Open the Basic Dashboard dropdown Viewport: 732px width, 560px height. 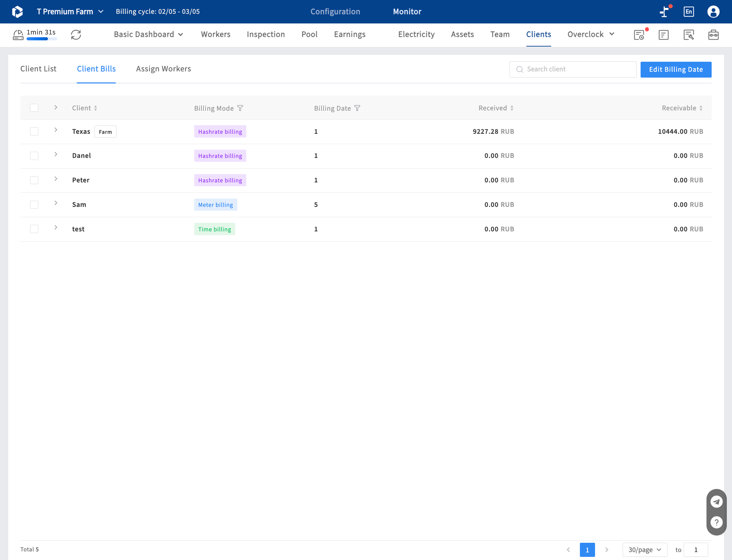click(x=149, y=34)
